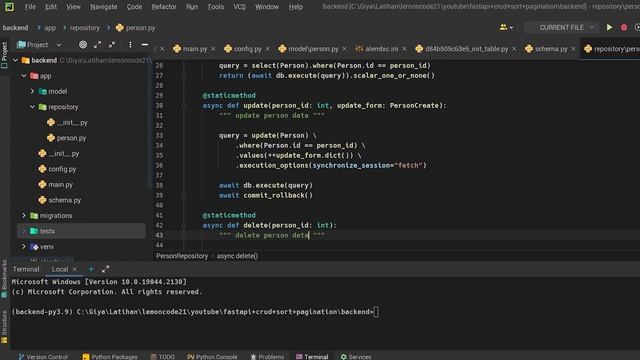Click the app breadcrumb
This screenshot has width=640, height=360.
tap(50, 28)
